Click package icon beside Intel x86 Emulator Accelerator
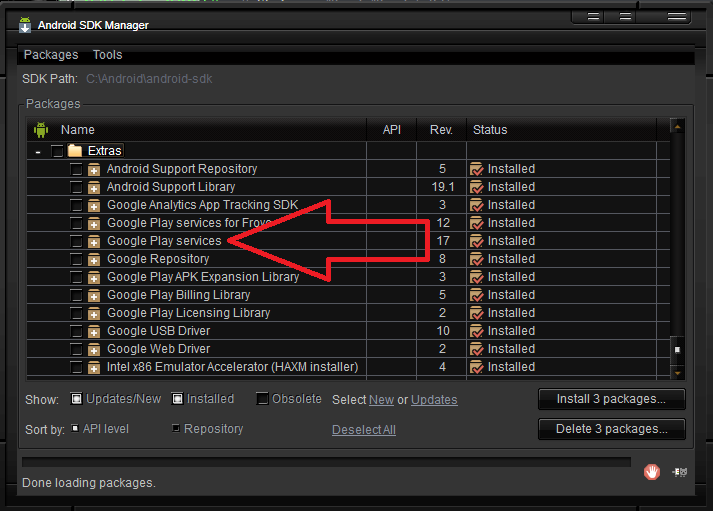 point(94,367)
